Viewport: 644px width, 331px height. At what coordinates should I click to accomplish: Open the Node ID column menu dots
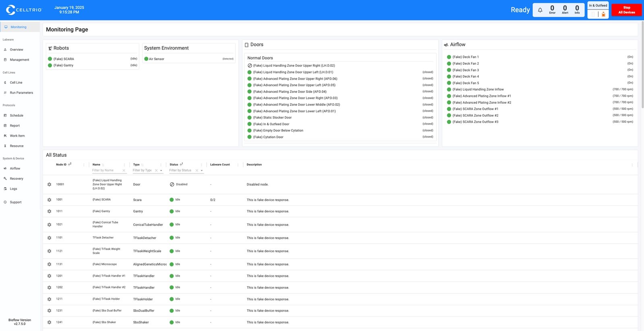coord(84,165)
